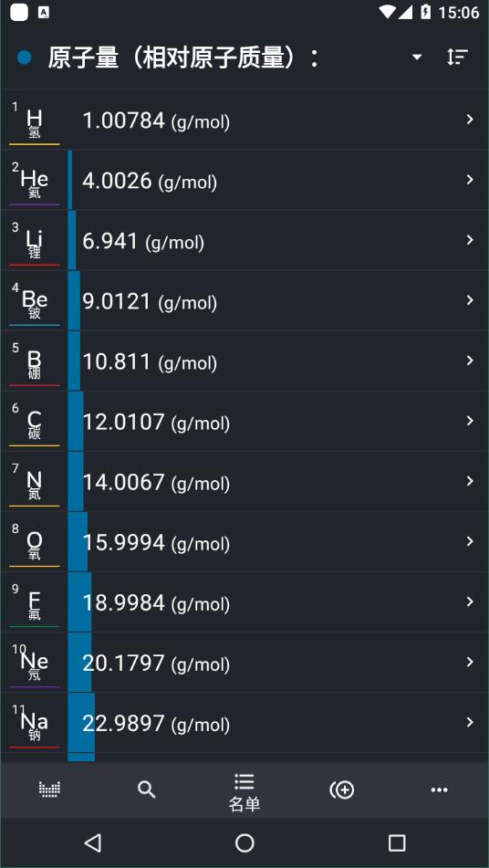The width and height of the screenshot is (489, 868).
Task: Open the Carbon element tile
Action: click(x=35, y=422)
